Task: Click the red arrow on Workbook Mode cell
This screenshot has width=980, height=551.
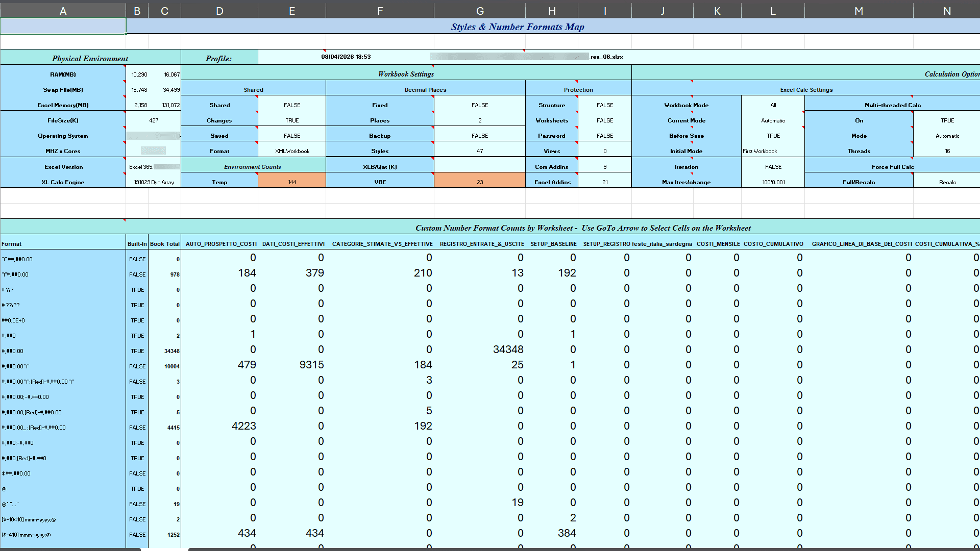Action: tap(693, 96)
